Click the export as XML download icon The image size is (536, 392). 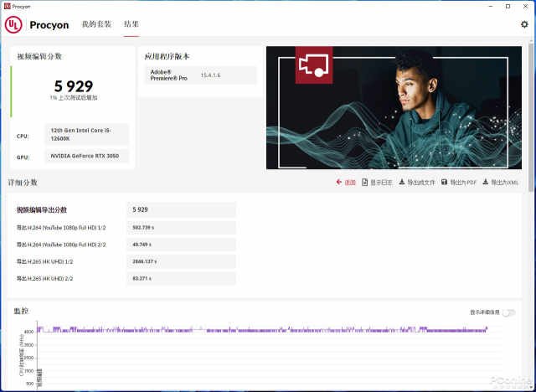[x=485, y=182]
